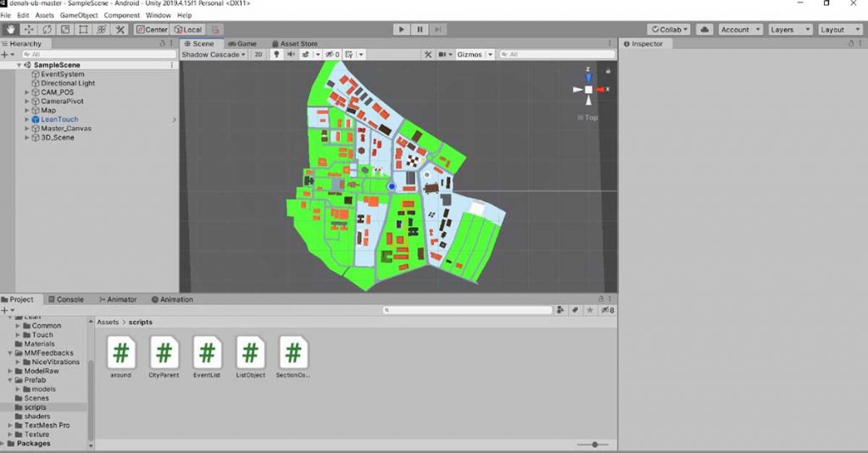Select the ListObject script asset

click(250, 356)
